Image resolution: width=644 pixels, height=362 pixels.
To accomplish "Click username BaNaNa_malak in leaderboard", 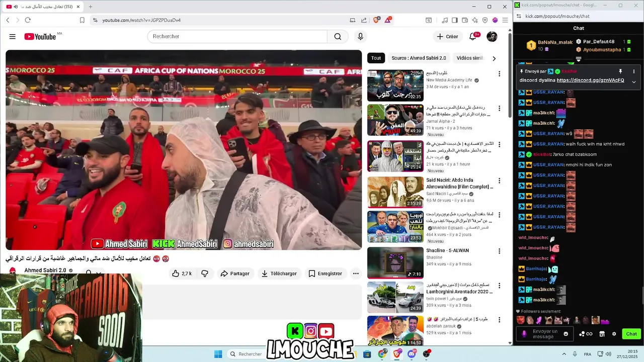I will 555,42.
